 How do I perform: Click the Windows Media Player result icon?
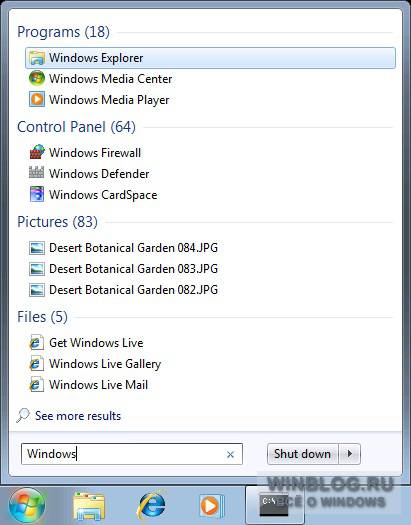pyautogui.click(x=37, y=100)
